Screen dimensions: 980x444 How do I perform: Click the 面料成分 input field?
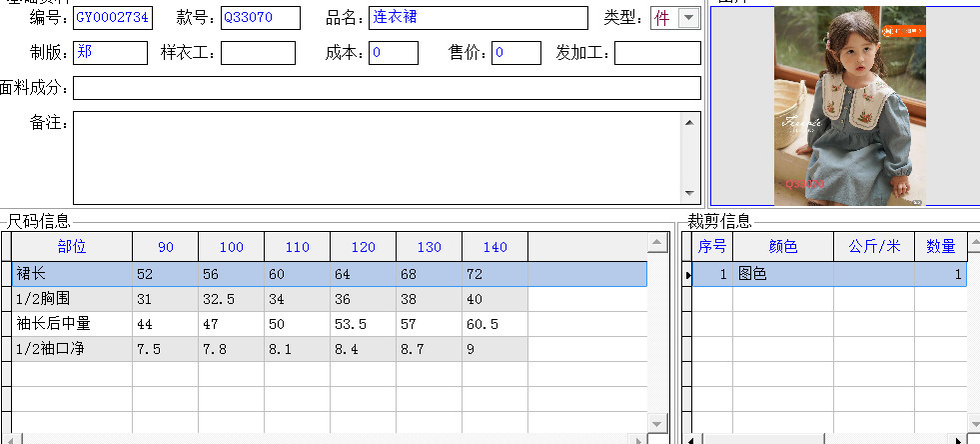coord(387,88)
